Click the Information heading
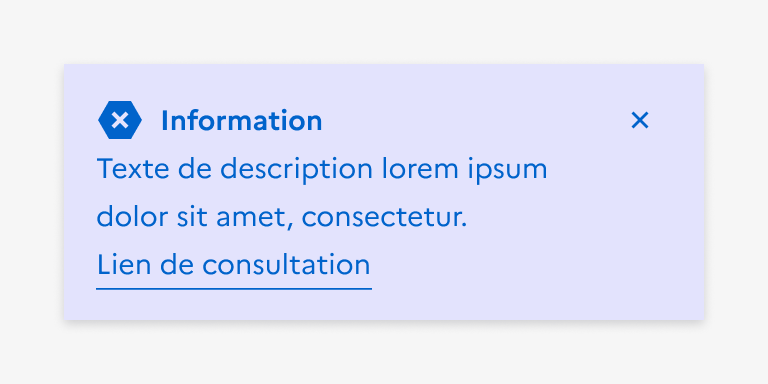Image resolution: width=768 pixels, height=384 pixels. [241, 120]
